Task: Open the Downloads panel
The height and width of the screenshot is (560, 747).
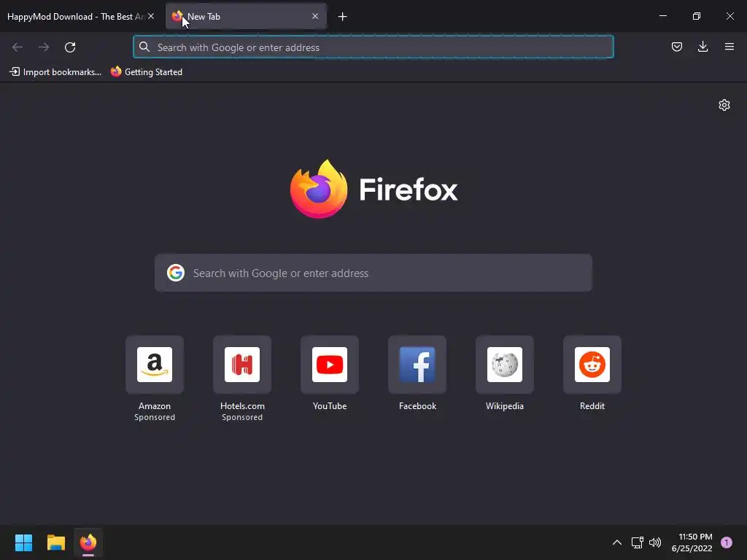Action: [703, 47]
